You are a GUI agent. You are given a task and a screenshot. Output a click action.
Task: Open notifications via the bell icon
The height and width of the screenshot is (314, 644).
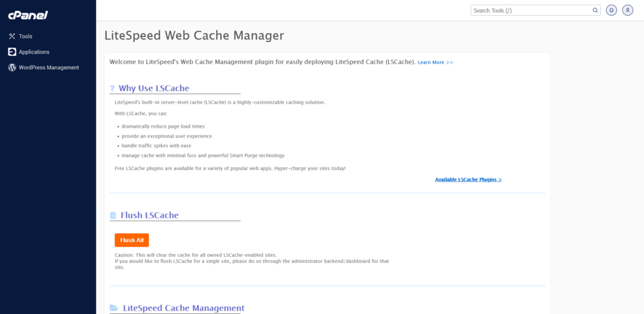(x=611, y=10)
